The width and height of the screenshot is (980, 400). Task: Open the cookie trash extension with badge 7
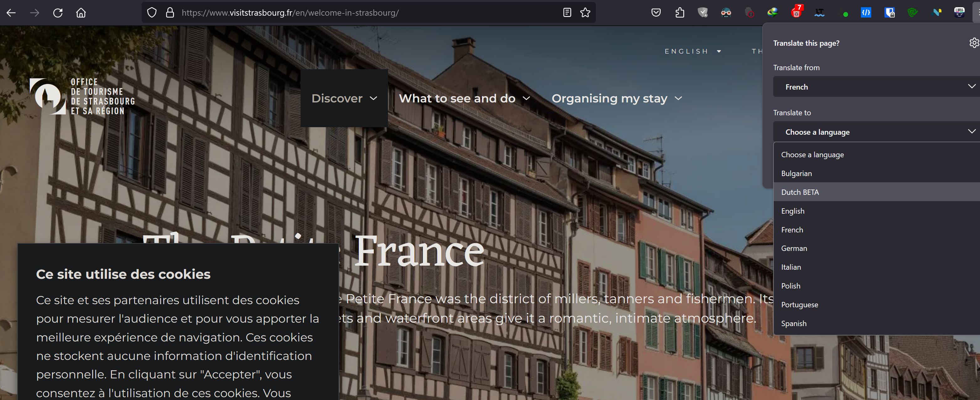[796, 13]
